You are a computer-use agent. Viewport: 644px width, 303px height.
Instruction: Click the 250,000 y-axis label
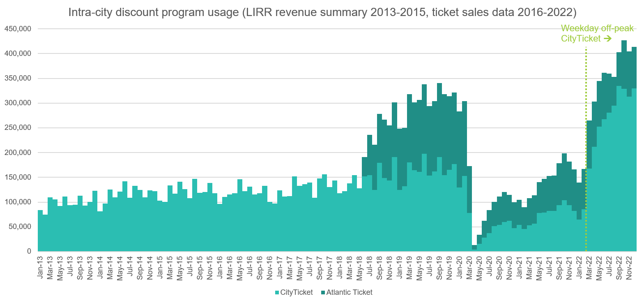(18, 128)
